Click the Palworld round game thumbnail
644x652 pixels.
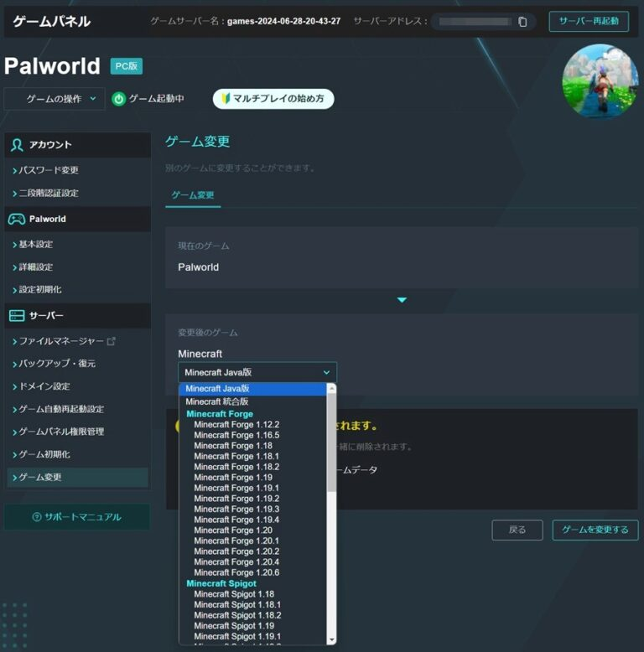(600, 81)
